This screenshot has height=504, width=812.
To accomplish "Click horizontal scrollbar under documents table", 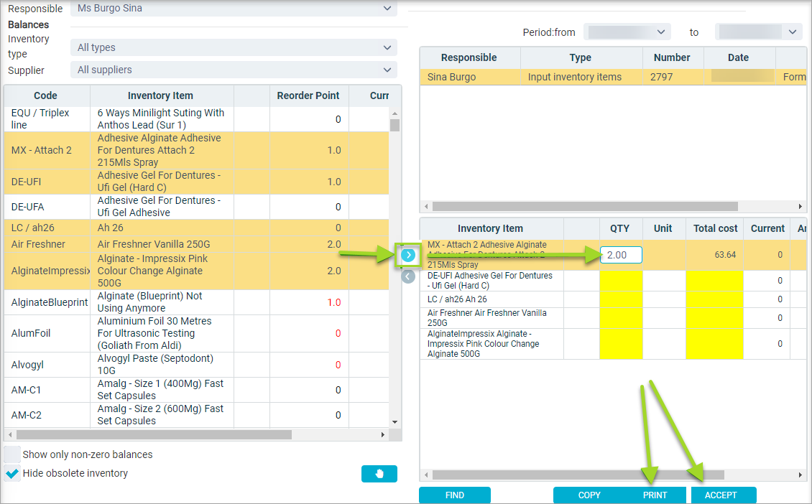I will (x=585, y=207).
